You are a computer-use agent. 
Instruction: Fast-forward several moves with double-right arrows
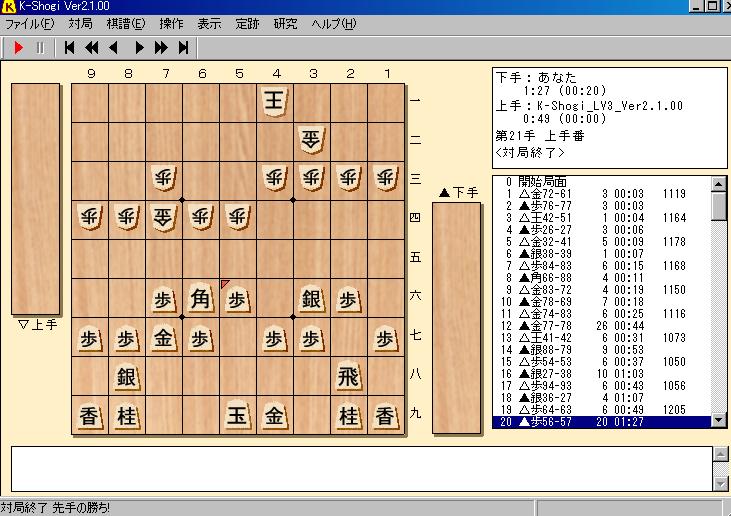161,48
